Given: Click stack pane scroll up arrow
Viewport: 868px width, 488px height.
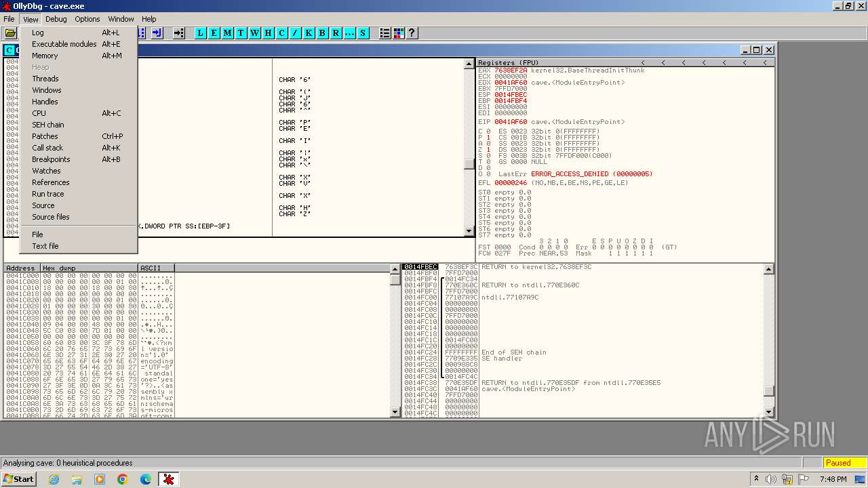Looking at the screenshot, I should click(768, 269).
